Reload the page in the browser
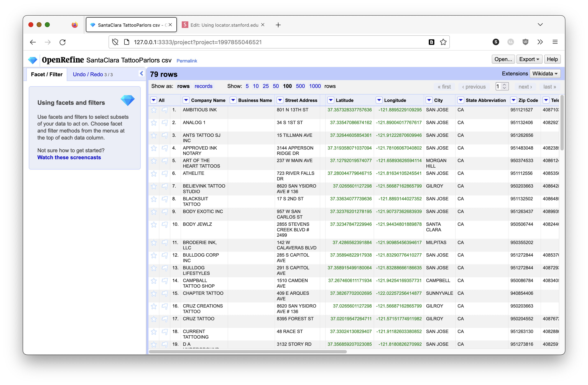The width and height of the screenshot is (588, 385). (x=63, y=42)
